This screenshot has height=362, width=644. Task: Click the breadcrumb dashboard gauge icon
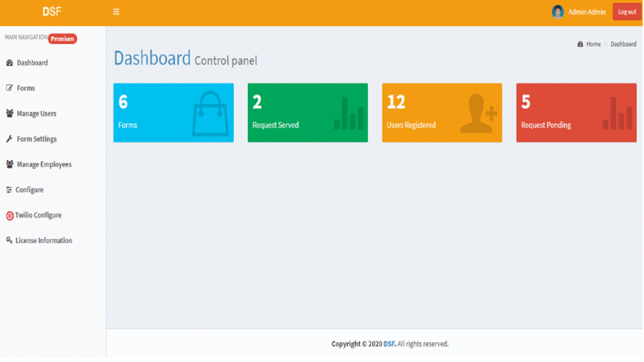coord(580,44)
